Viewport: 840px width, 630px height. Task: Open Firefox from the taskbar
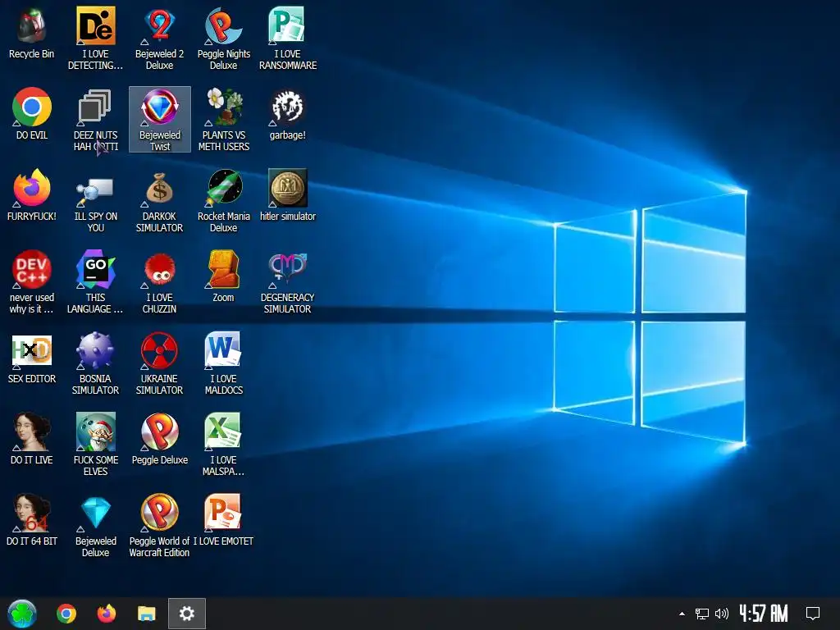107,614
